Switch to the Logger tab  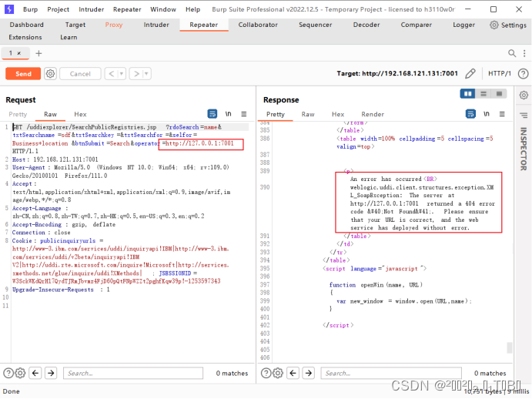click(463, 25)
